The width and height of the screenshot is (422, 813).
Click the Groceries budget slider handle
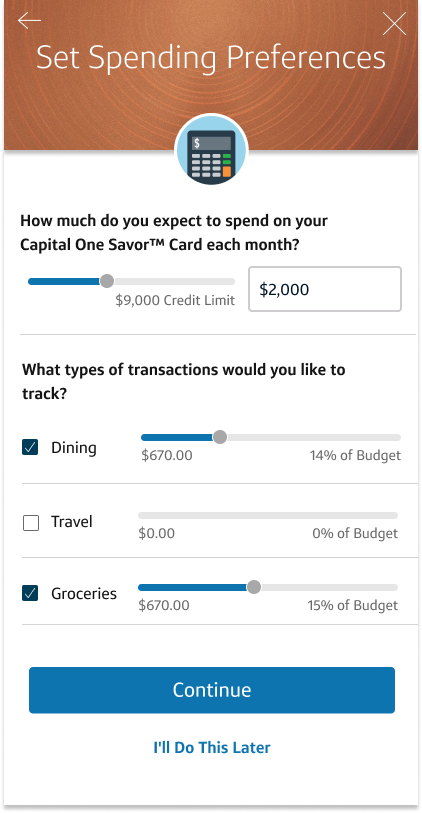tap(254, 587)
